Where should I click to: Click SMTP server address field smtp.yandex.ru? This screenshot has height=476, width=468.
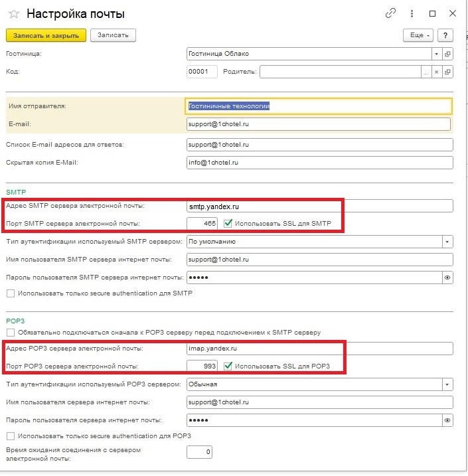click(x=319, y=206)
